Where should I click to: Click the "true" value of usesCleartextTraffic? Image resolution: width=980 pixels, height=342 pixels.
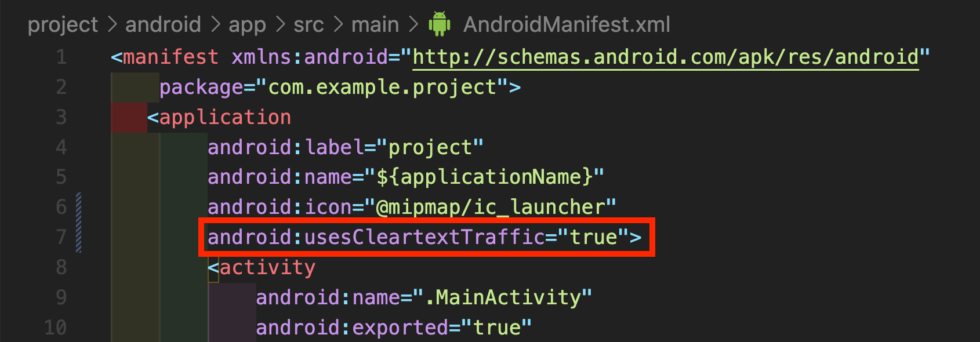(x=593, y=237)
